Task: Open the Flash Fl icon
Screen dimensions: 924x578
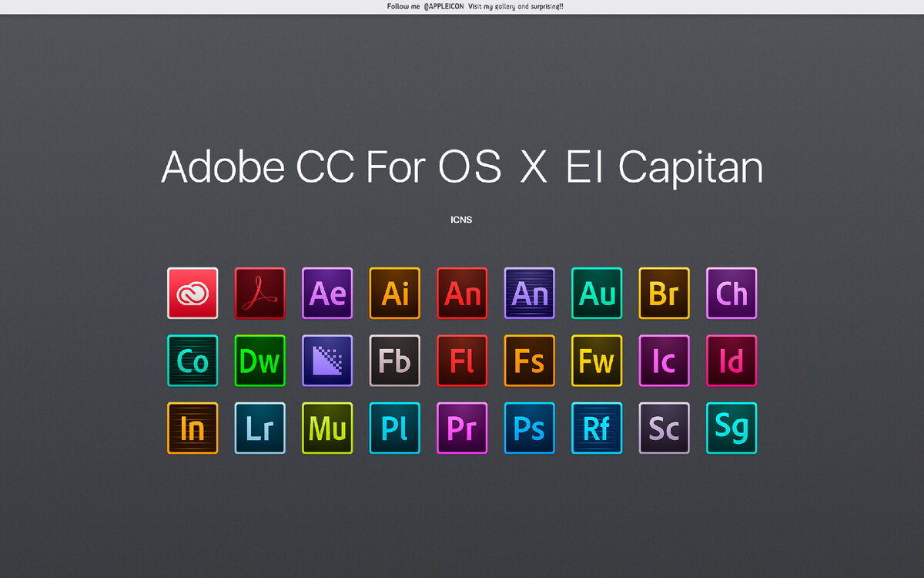Action: point(462,361)
